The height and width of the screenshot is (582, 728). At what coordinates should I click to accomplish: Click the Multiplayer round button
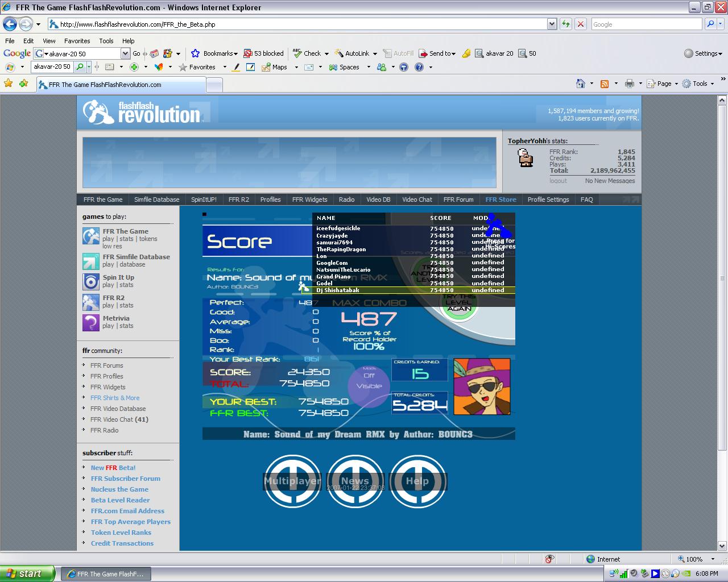[x=292, y=481]
